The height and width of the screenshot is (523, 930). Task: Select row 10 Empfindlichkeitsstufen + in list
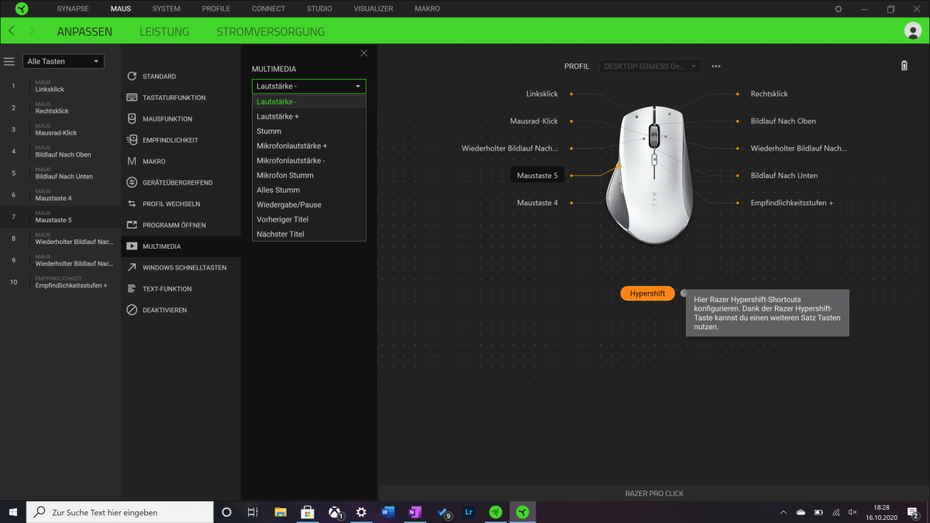point(60,282)
